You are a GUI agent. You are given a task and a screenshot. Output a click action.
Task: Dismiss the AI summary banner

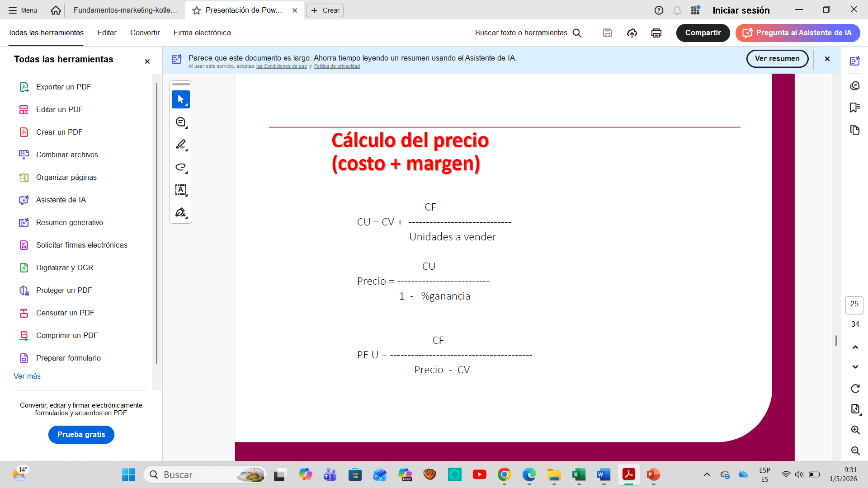tap(827, 59)
